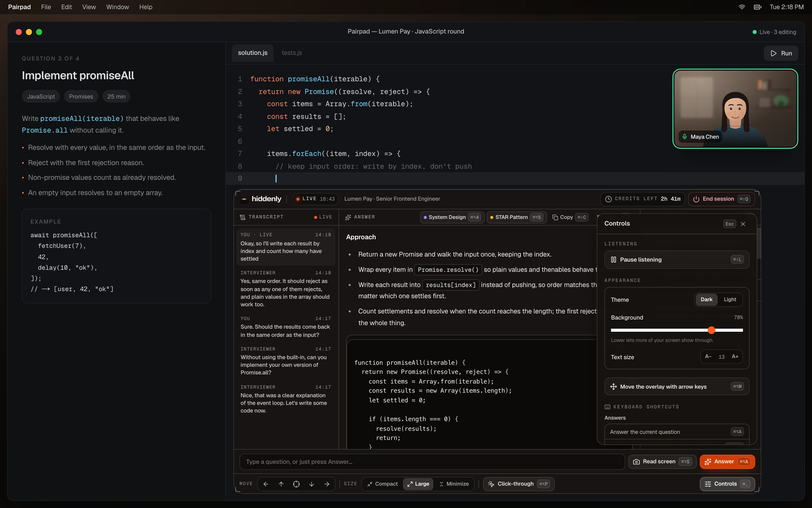Select the STAR Pattern answer mode
The image size is (812, 508).
[x=516, y=217]
